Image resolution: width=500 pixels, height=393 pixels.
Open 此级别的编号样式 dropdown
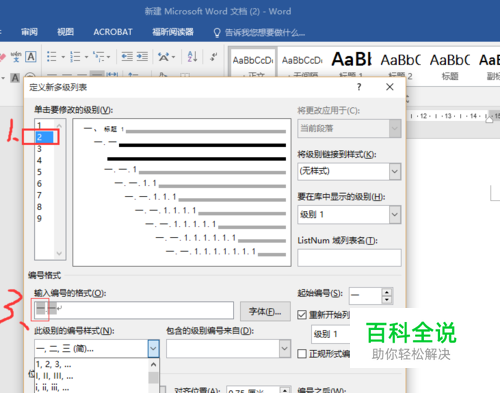coord(153,349)
